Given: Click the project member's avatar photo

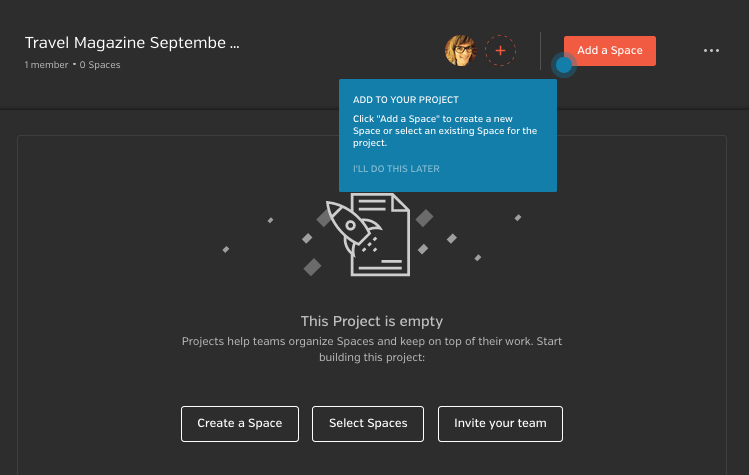Looking at the screenshot, I should click(x=460, y=50).
